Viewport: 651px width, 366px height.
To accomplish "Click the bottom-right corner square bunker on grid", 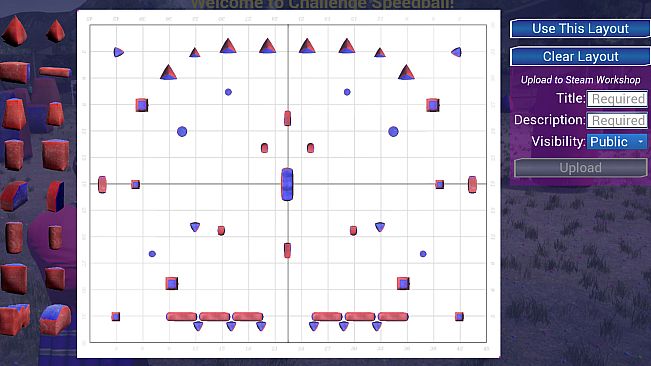I will pyautogui.click(x=459, y=317).
